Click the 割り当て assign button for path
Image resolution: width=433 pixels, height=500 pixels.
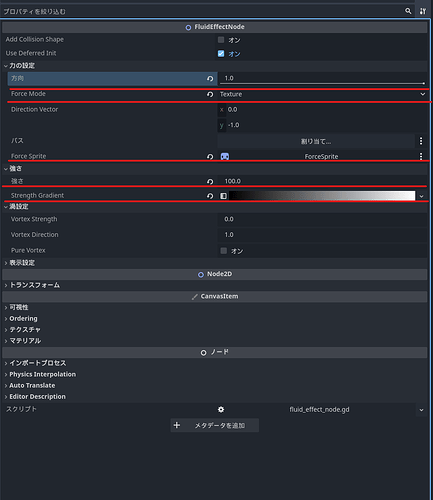[316, 141]
